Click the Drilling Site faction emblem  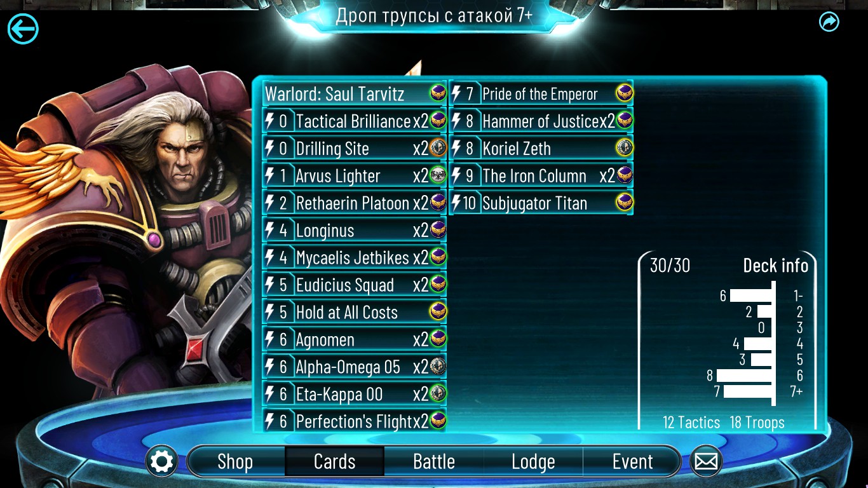point(438,148)
